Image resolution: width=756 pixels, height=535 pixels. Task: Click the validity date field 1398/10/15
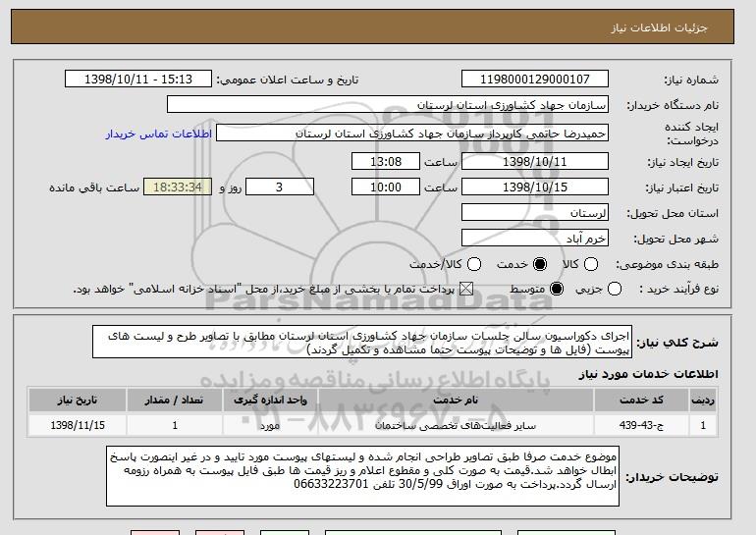click(535, 187)
